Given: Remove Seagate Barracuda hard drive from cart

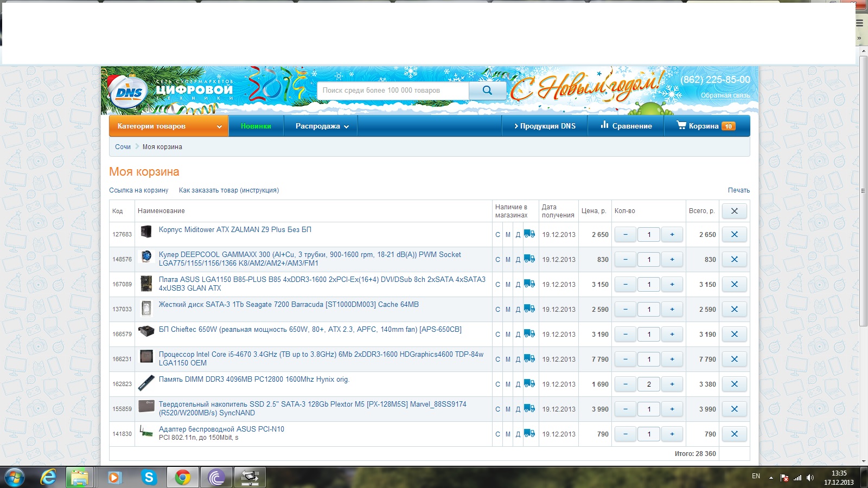Looking at the screenshot, I should coord(734,309).
